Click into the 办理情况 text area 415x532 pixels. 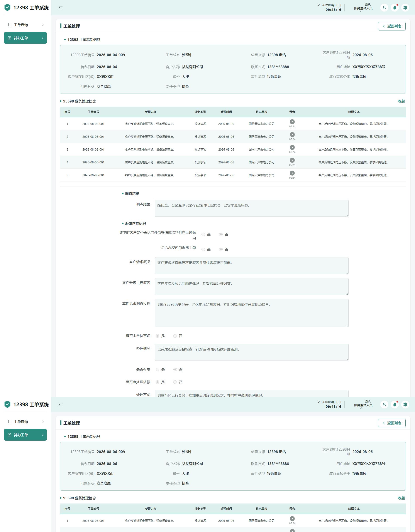[251, 352]
